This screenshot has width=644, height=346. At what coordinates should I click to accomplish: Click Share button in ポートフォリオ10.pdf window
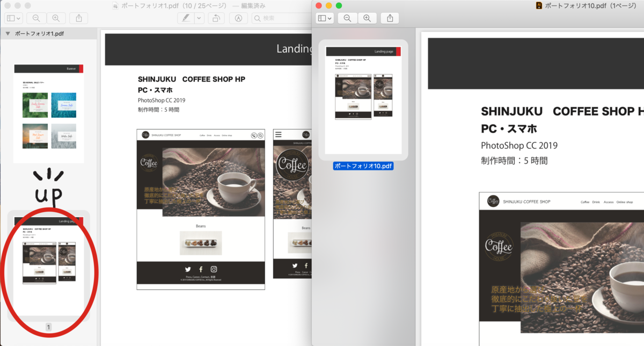pyautogui.click(x=390, y=18)
